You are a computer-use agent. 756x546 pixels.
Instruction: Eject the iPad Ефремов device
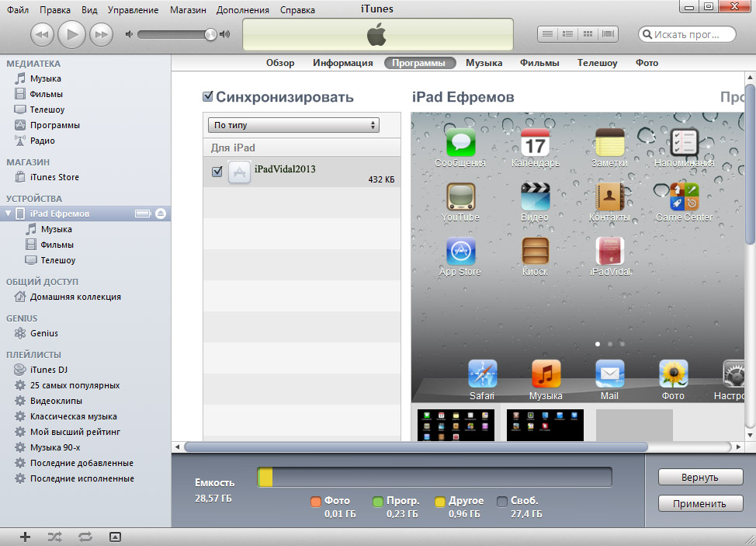(161, 214)
